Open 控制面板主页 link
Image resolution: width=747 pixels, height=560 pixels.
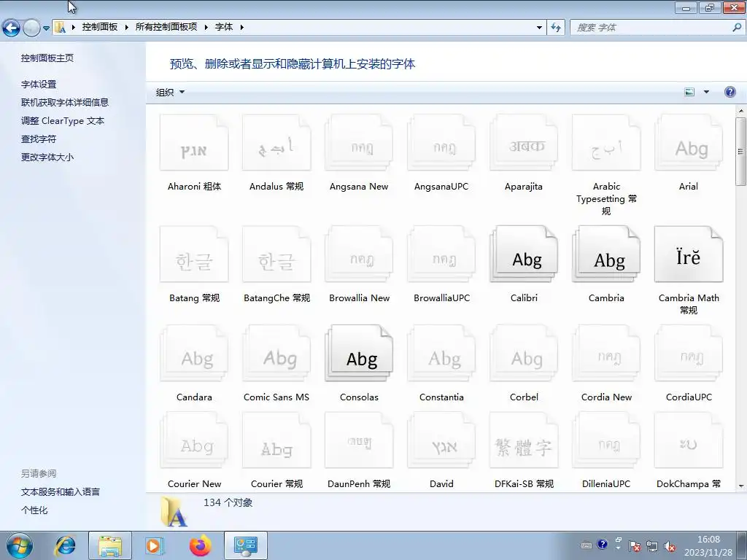[x=47, y=58]
